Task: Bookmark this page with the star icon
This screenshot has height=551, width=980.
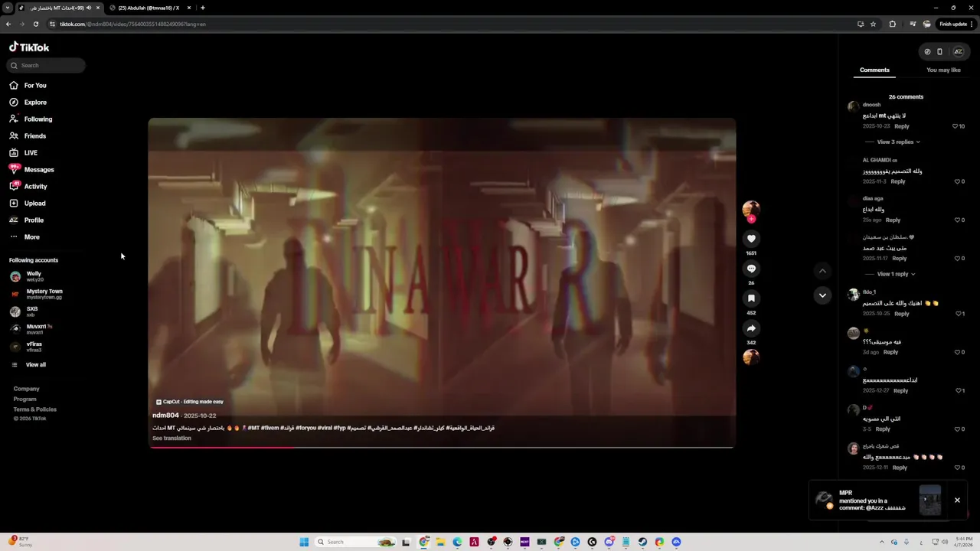Action: click(x=873, y=24)
